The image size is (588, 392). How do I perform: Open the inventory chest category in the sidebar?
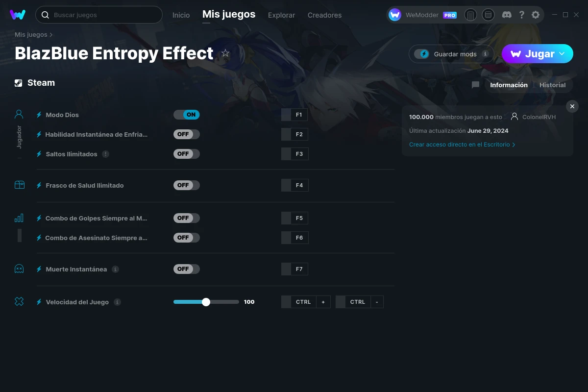pyautogui.click(x=19, y=185)
